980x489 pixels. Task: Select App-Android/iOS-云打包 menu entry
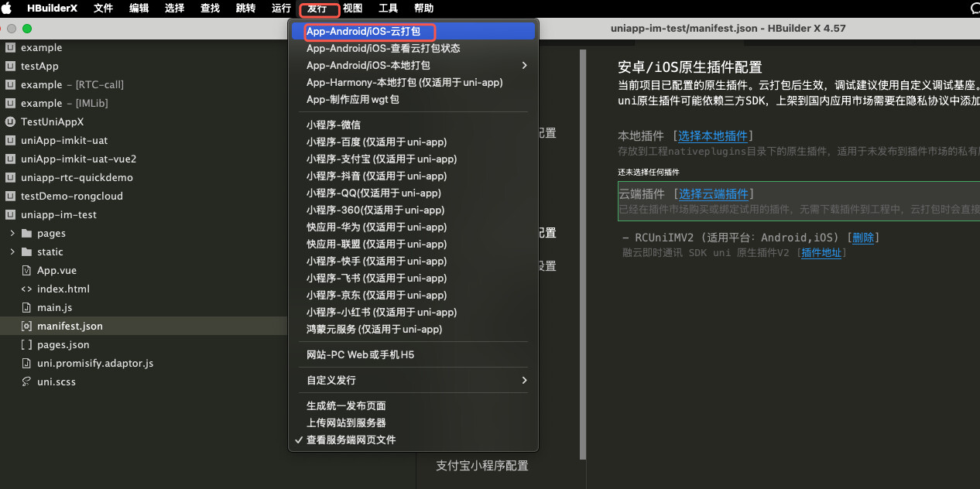click(364, 31)
